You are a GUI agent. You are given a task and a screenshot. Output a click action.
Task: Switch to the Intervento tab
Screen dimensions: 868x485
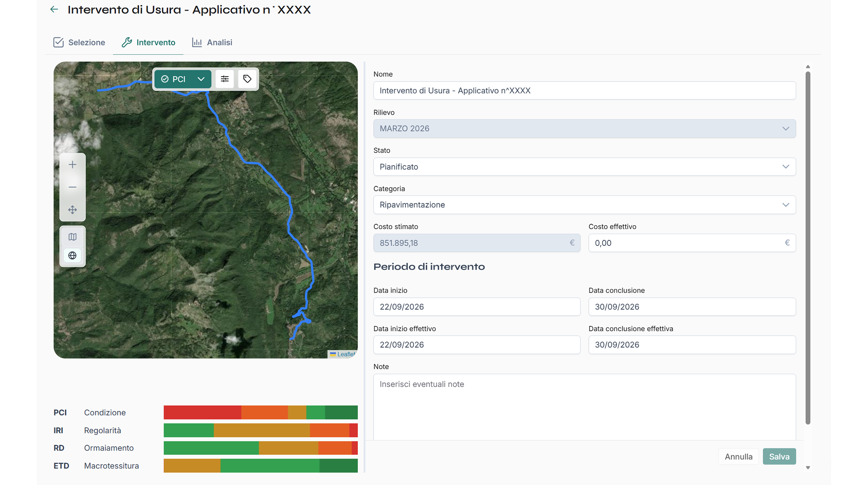[x=149, y=42]
